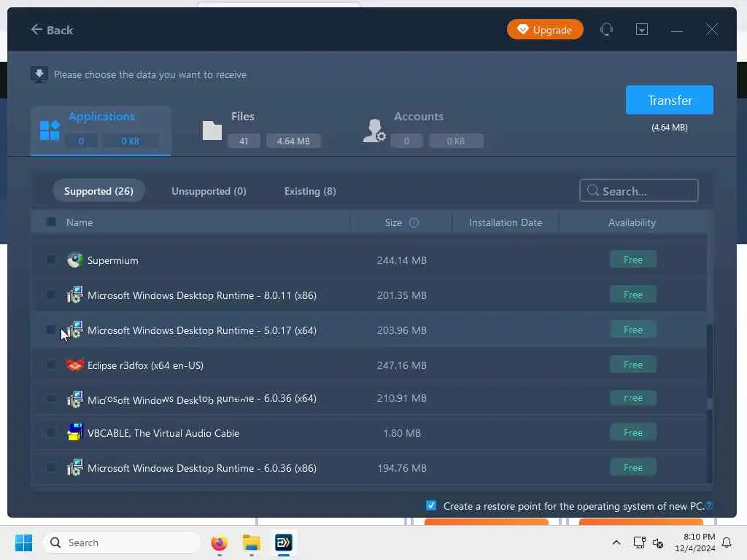Screen dimensions: 747x560
Task: Click the VBCABLE app icon
Action: click(x=75, y=432)
